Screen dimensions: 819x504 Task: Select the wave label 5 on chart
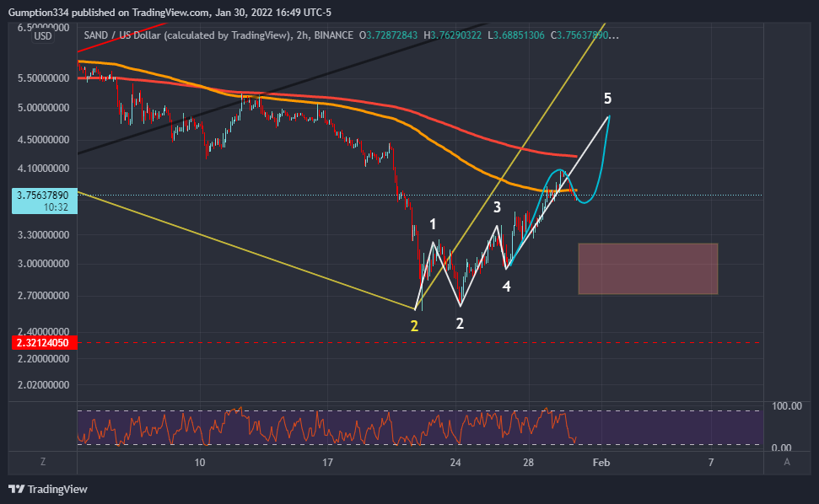coord(607,98)
